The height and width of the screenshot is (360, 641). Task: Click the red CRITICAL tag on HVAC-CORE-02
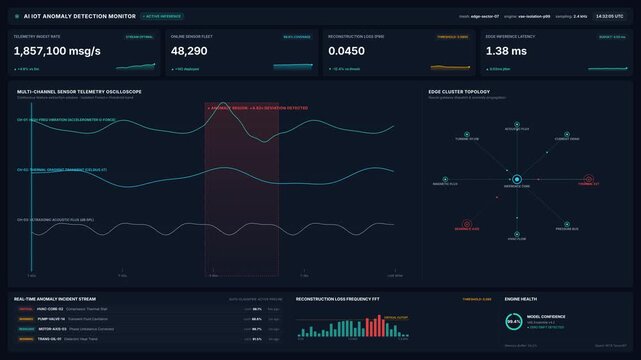[x=26, y=309]
